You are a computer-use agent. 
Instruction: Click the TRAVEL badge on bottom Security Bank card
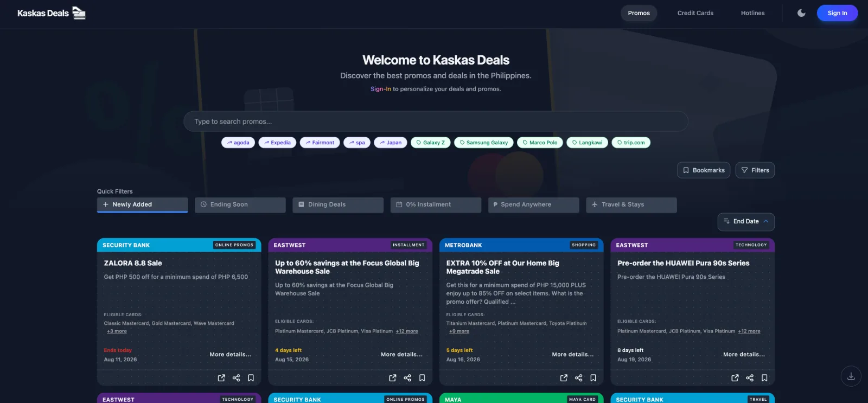[x=758, y=399]
